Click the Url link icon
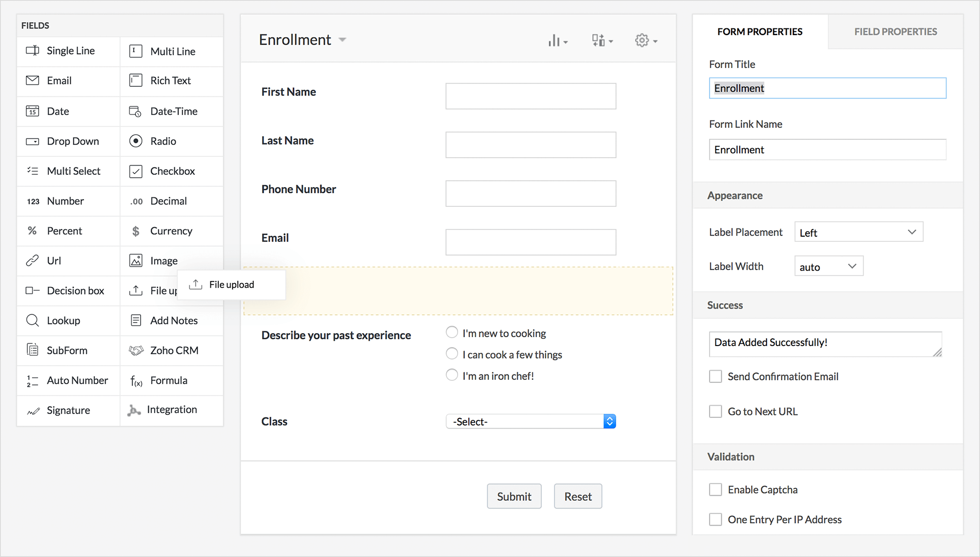Screen dimensions: 980x557 coord(32,261)
